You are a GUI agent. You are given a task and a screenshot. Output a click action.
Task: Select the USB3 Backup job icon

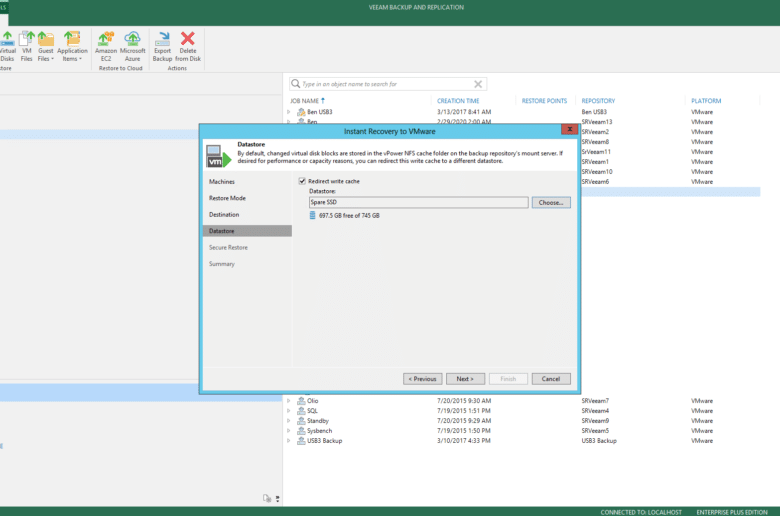[x=301, y=440]
